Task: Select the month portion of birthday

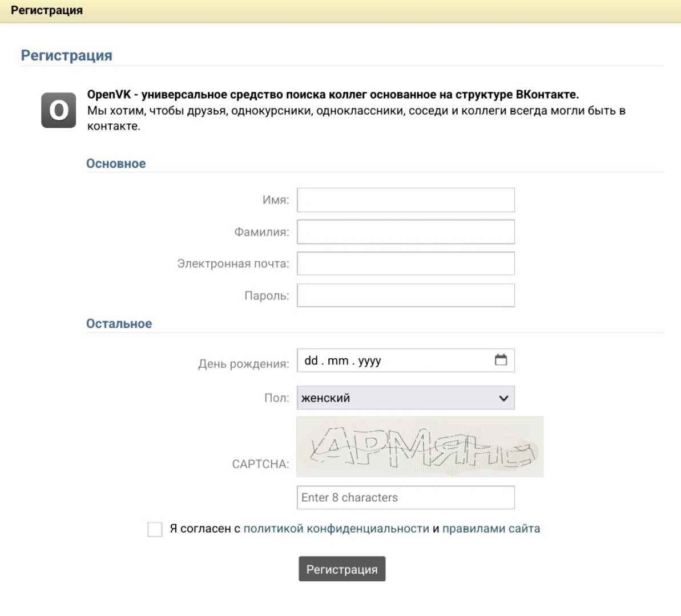Action: (x=338, y=360)
